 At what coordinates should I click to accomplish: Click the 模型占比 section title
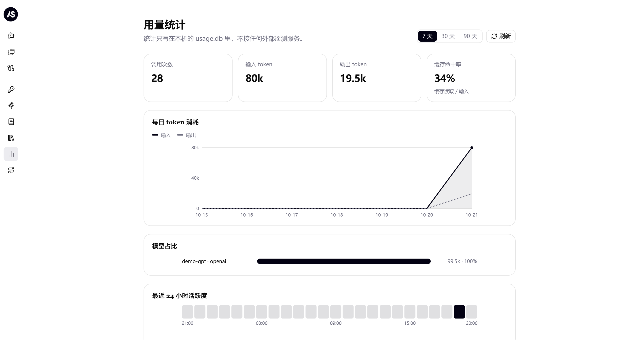point(165,246)
